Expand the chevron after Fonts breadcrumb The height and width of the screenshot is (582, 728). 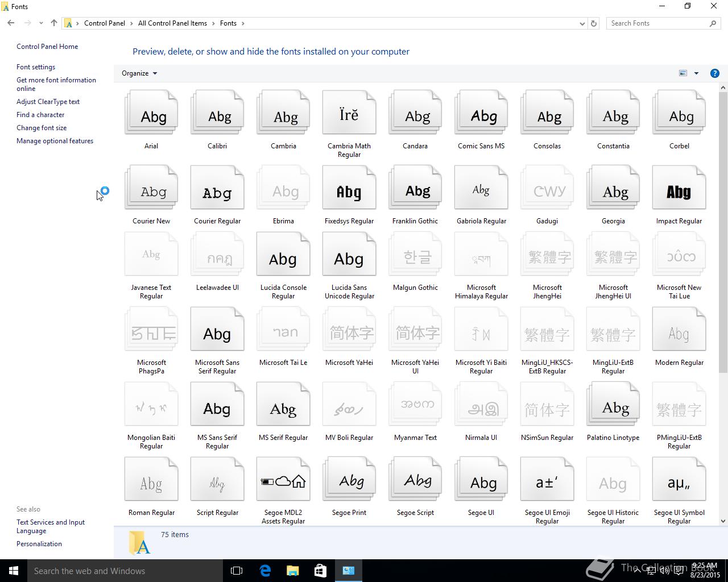click(243, 23)
